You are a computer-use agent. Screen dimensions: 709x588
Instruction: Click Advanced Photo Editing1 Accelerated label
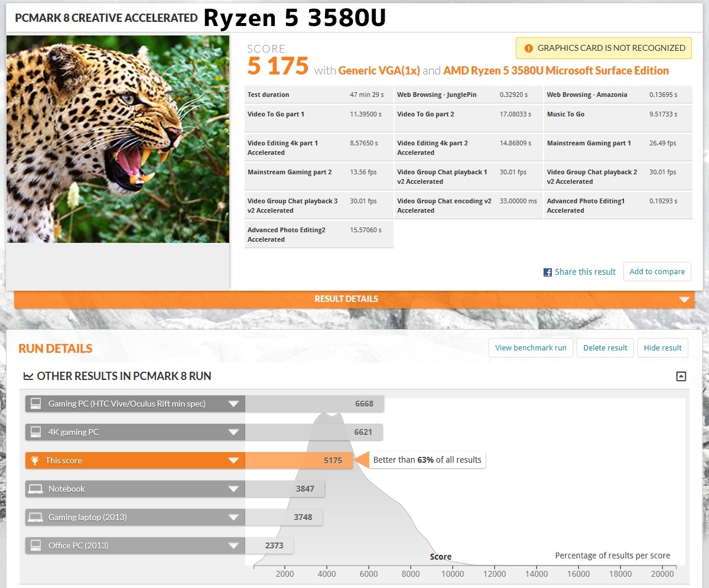click(586, 206)
